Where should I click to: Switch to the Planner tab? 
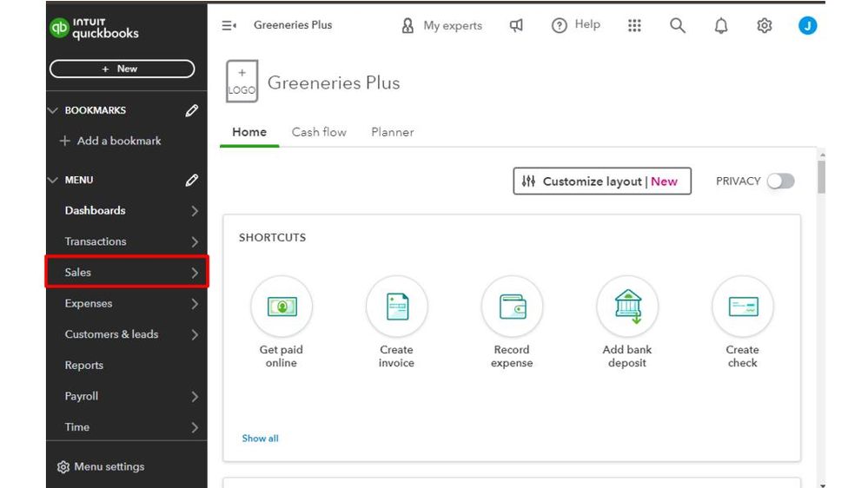click(393, 132)
